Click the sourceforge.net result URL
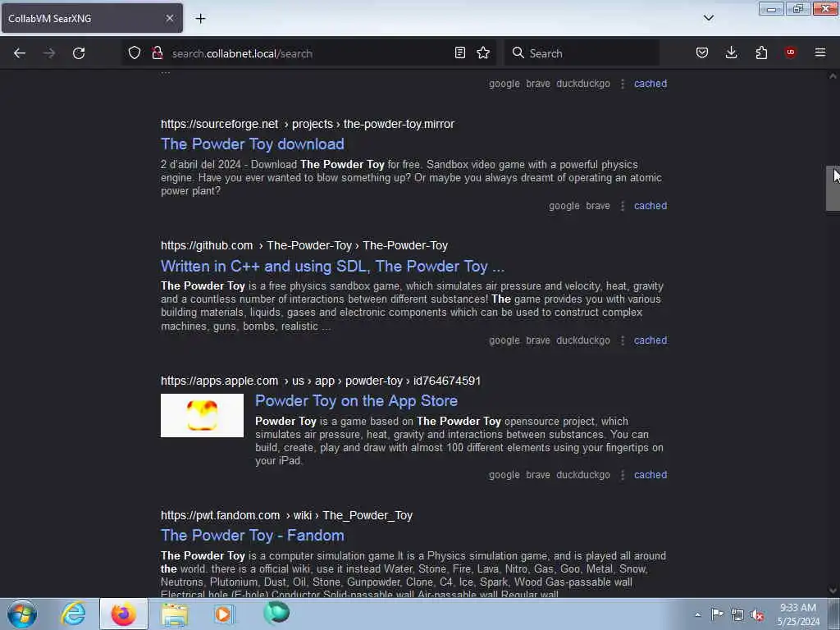 click(308, 125)
